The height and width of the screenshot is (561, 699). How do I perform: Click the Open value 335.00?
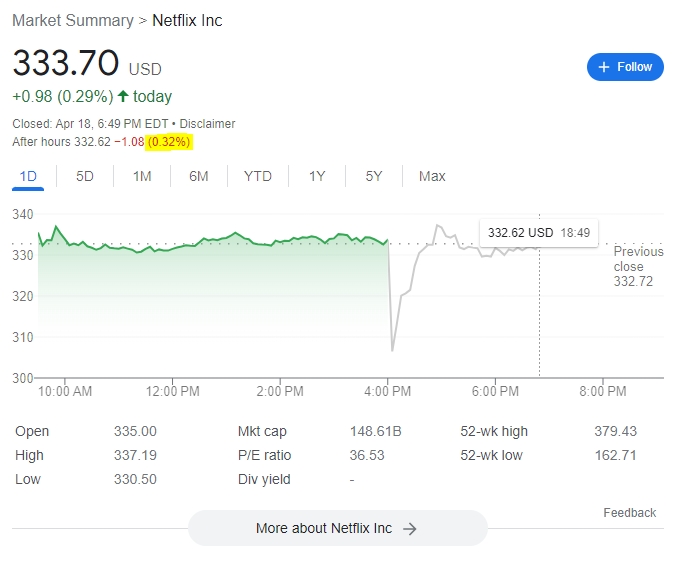point(135,432)
